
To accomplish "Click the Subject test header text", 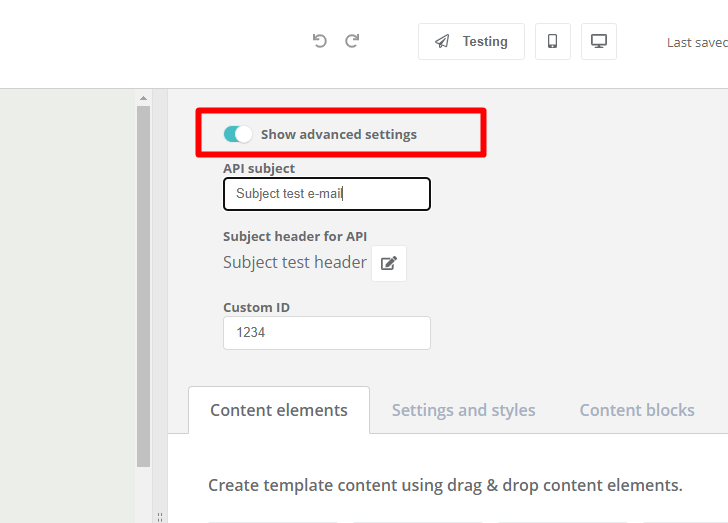I will click(x=295, y=262).
